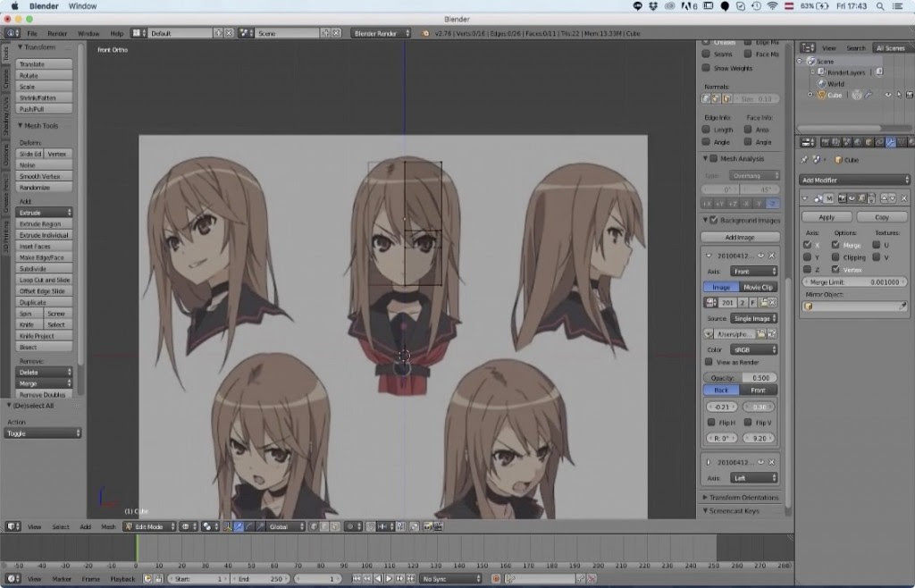Screen dimensions: 915x588
Task: Open the Axis Front dropdown
Action: click(x=753, y=272)
